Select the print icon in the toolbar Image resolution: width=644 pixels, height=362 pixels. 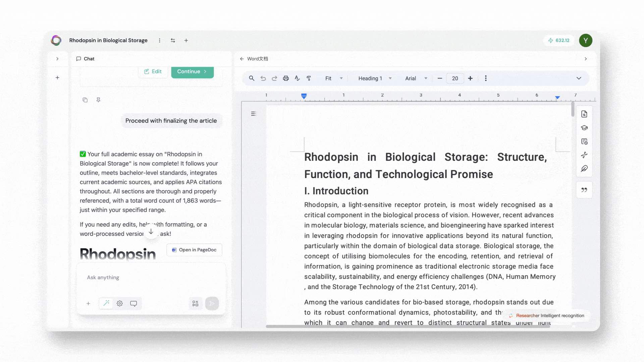(x=286, y=78)
